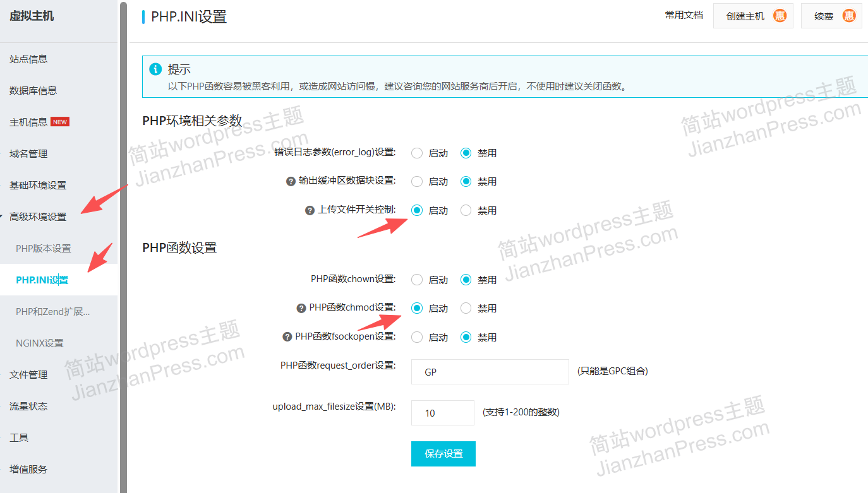Click the 虚拟主机 sidebar heading
The image size is (868, 493).
click(32, 16)
